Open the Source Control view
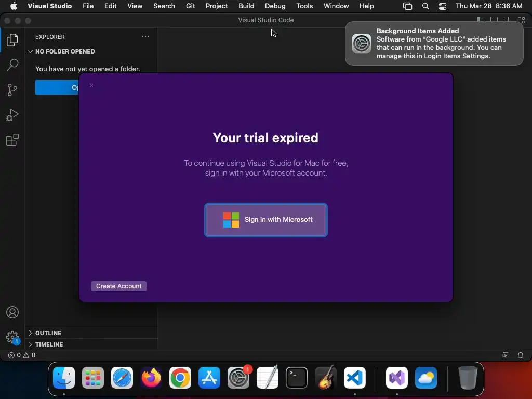Screen dimensions: 532x399 pos(12,90)
